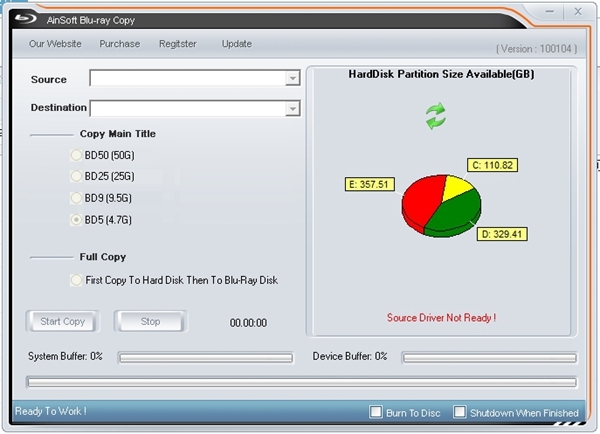The height and width of the screenshot is (434, 600).
Task: Click the Start Copy button
Action: pos(63,321)
